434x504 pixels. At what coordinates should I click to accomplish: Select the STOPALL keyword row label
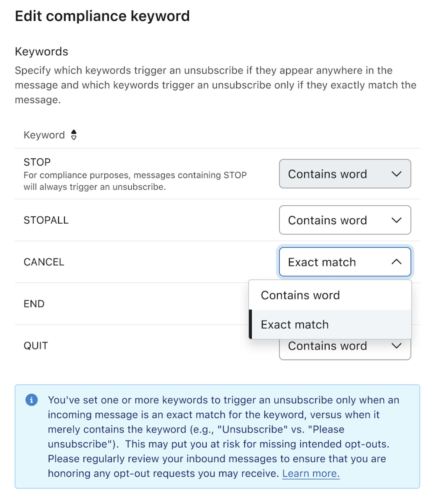tap(46, 220)
